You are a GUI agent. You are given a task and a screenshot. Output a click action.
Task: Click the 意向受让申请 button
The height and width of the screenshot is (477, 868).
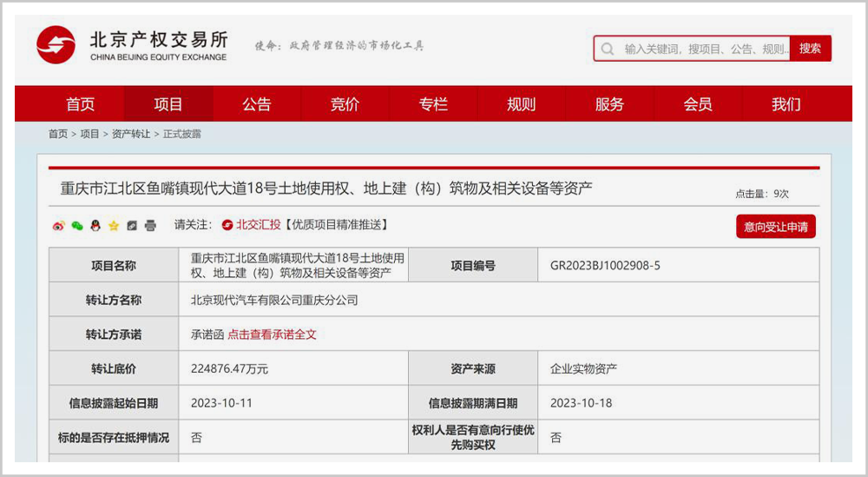(775, 227)
